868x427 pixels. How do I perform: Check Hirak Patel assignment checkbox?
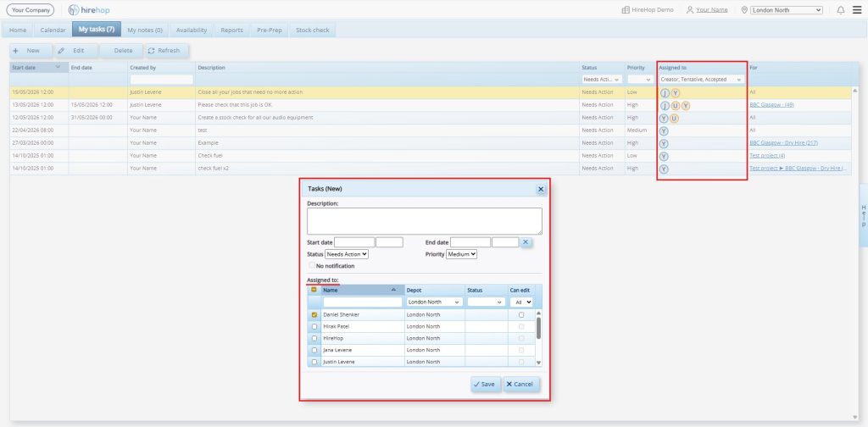[314, 326]
